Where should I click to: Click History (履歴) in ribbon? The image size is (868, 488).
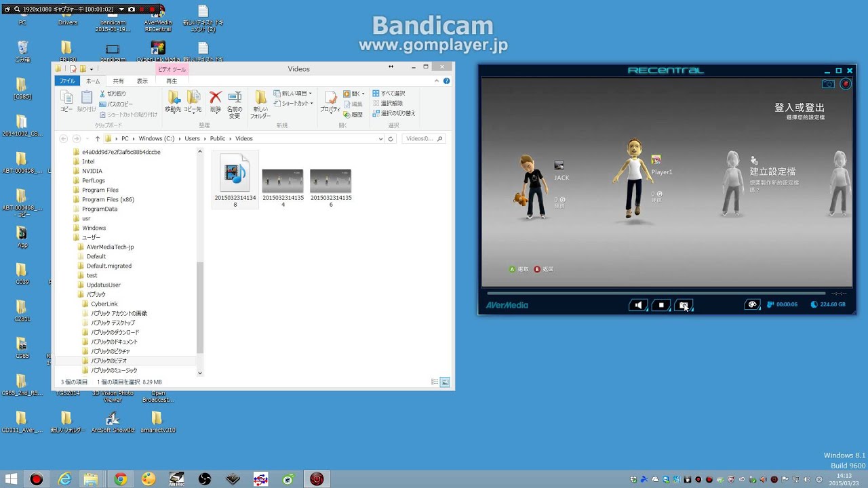point(353,115)
